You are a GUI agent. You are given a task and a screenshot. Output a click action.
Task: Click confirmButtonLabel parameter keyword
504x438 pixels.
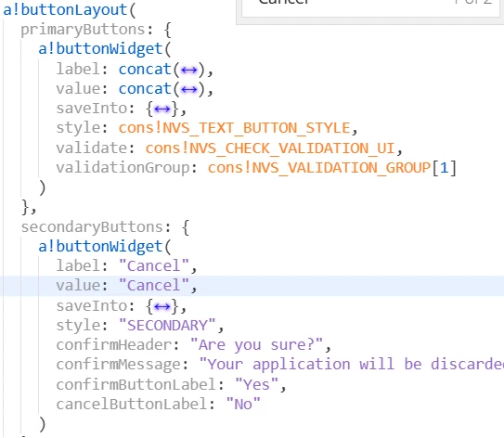[x=136, y=385]
